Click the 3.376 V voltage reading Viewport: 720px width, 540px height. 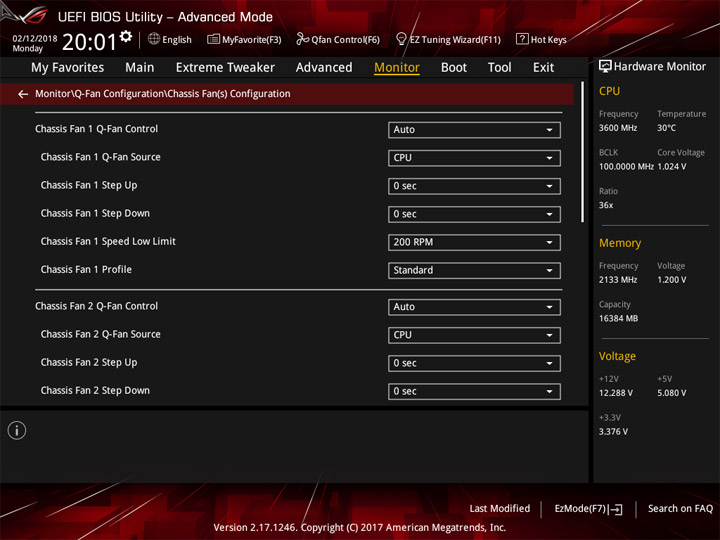(613, 432)
